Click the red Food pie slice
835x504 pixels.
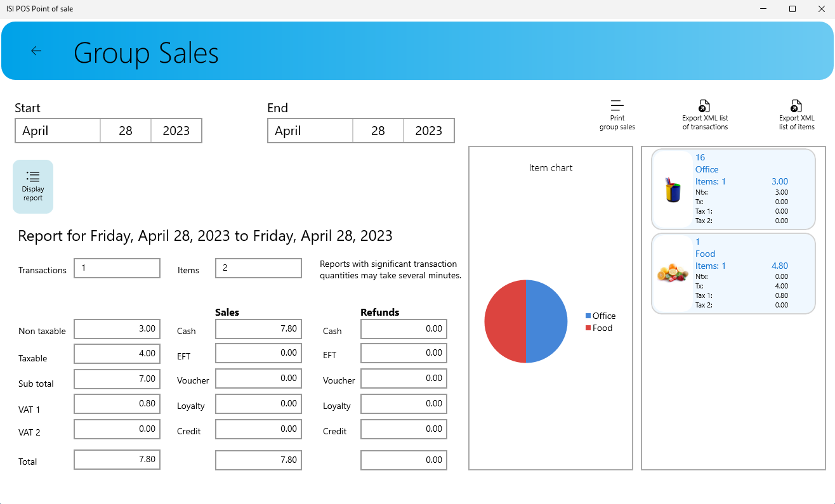coord(504,321)
